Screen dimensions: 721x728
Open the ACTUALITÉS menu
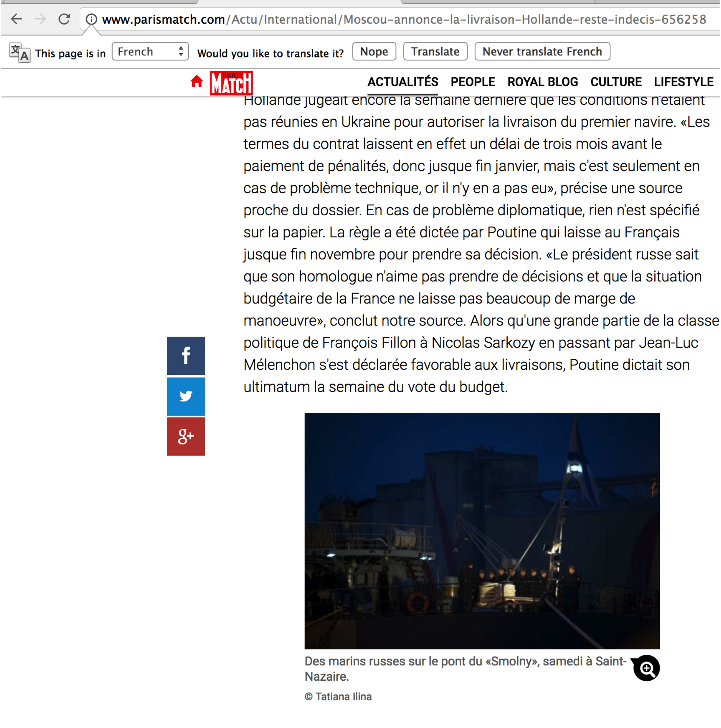pyautogui.click(x=403, y=82)
